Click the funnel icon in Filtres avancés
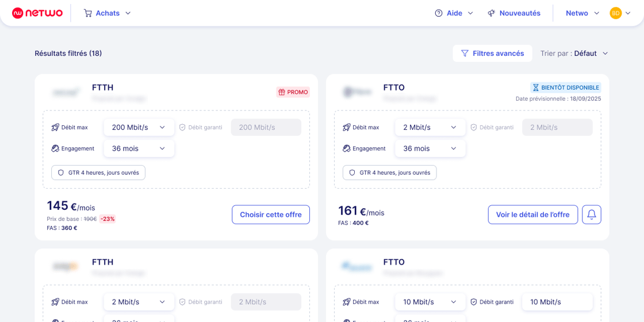The width and height of the screenshot is (644, 322). 465,53
